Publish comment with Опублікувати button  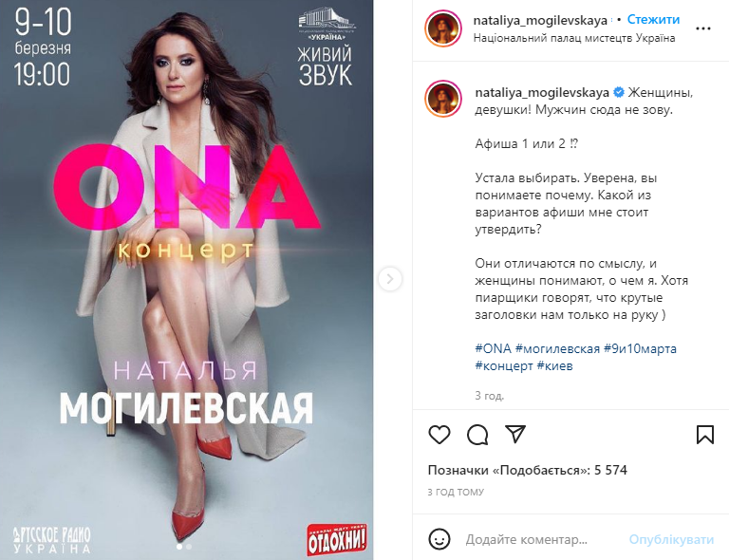pyautogui.click(x=671, y=539)
